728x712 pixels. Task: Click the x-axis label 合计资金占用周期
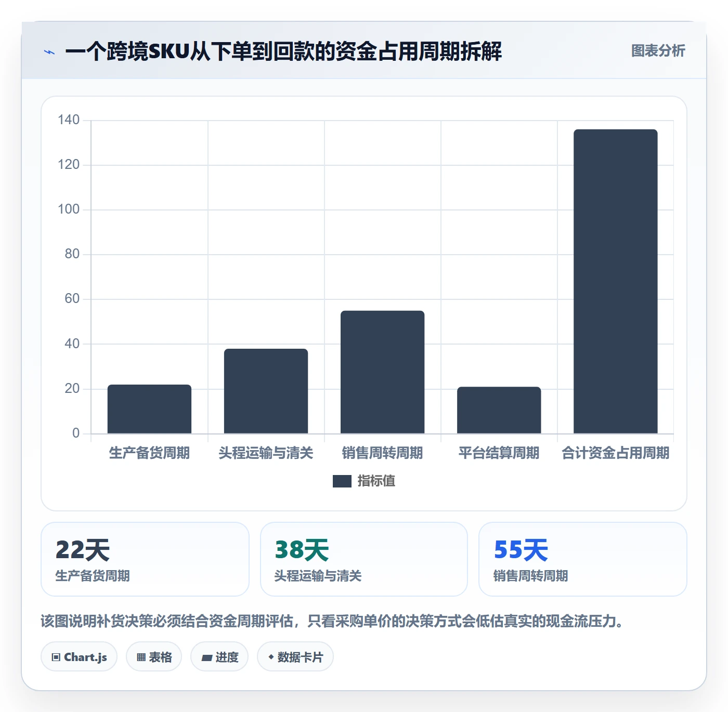pos(615,453)
